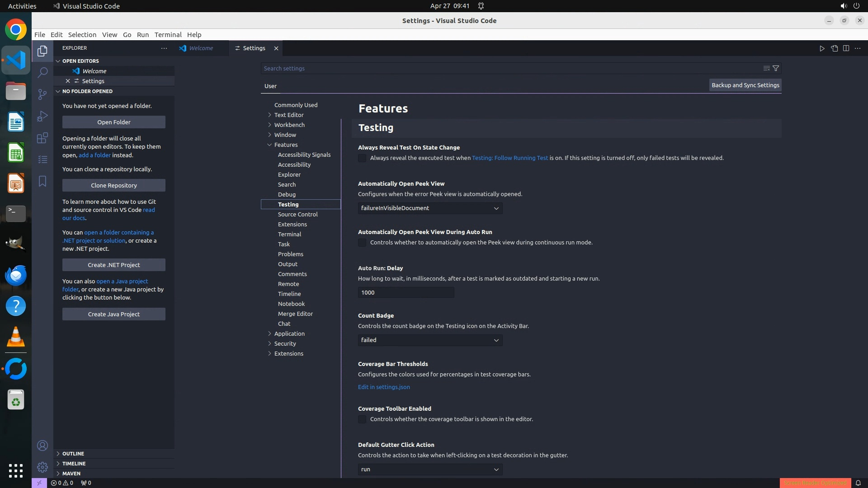Check the Coverage Toolbar Enabled checkbox

(x=362, y=419)
